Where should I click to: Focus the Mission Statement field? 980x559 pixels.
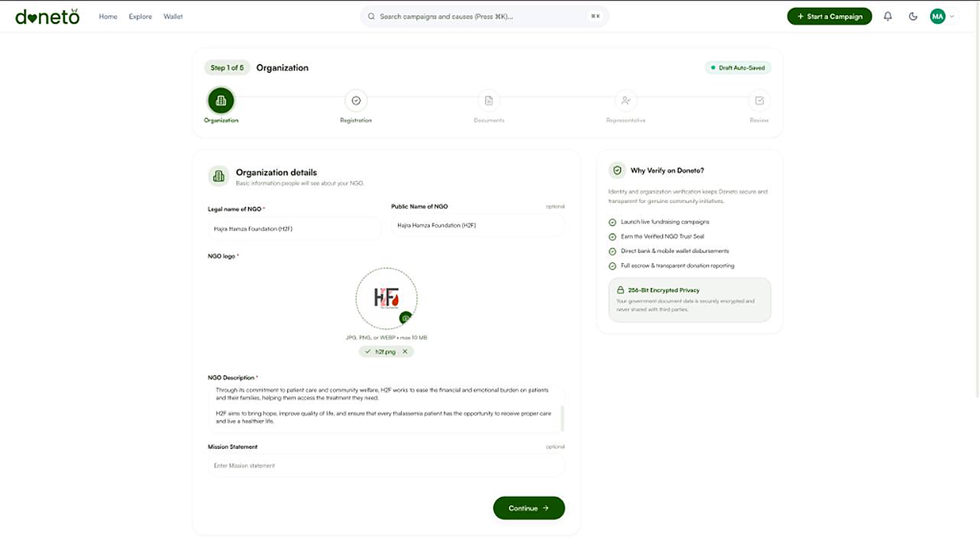point(386,465)
